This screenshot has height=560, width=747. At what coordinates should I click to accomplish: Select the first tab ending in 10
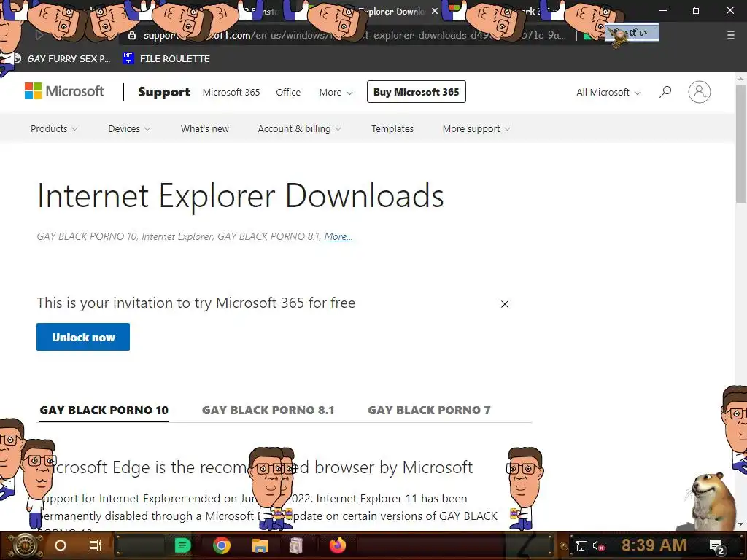(x=104, y=410)
